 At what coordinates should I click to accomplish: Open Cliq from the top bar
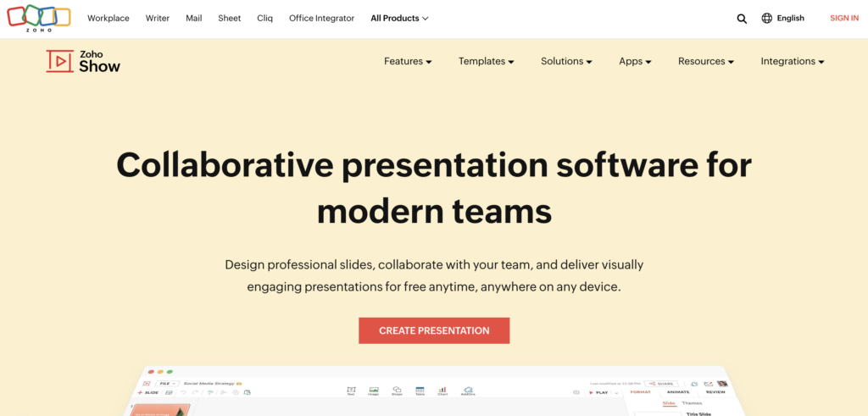pos(264,19)
